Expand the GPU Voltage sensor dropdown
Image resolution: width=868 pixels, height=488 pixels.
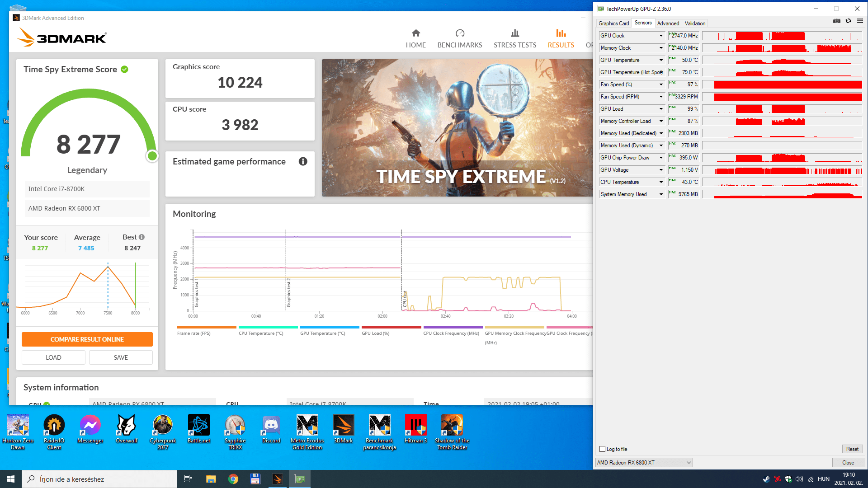point(661,170)
